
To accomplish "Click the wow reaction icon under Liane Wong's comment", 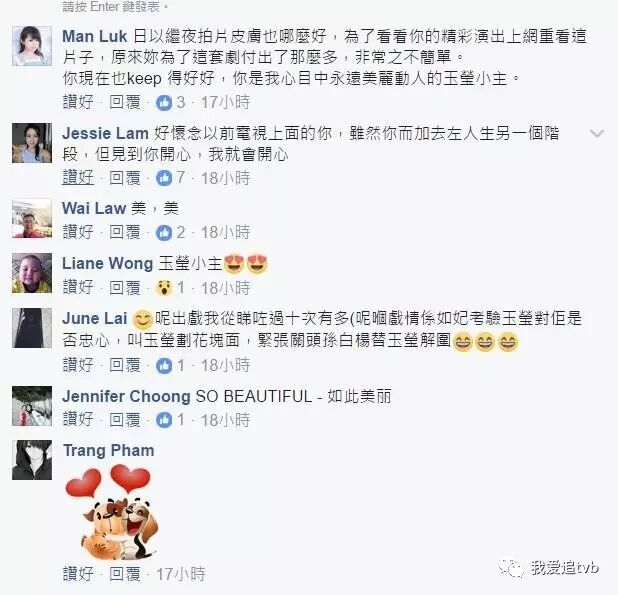I will [164, 288].
